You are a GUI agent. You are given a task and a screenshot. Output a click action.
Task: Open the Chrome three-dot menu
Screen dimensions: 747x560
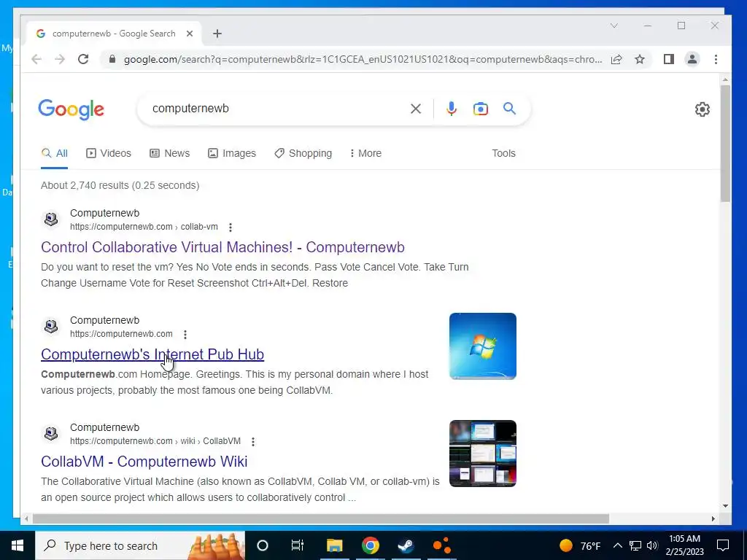tap(716, 59)
